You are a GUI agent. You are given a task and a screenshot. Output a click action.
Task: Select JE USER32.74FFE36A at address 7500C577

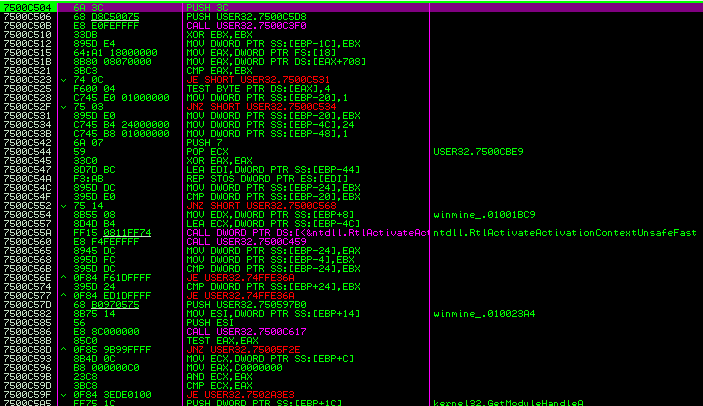point(240,295)
